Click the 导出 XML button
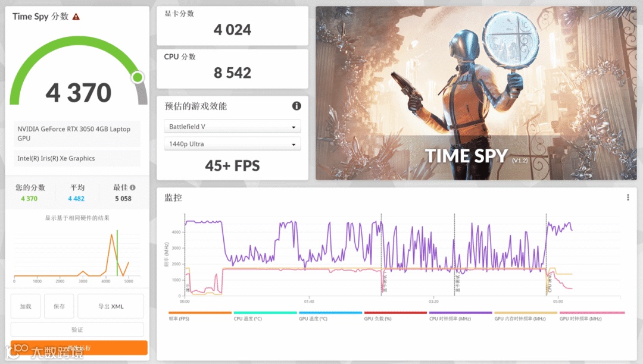643x364 pixels. 111,306
